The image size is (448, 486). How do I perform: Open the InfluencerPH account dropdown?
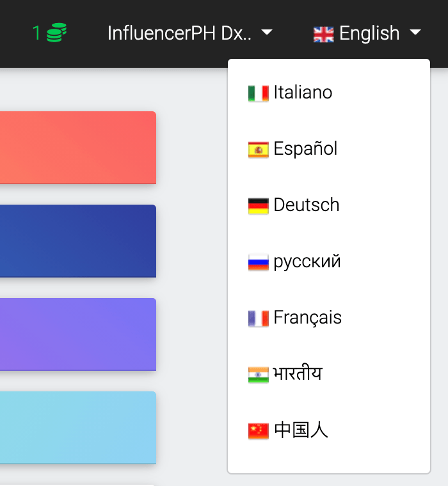coord(189,33)
